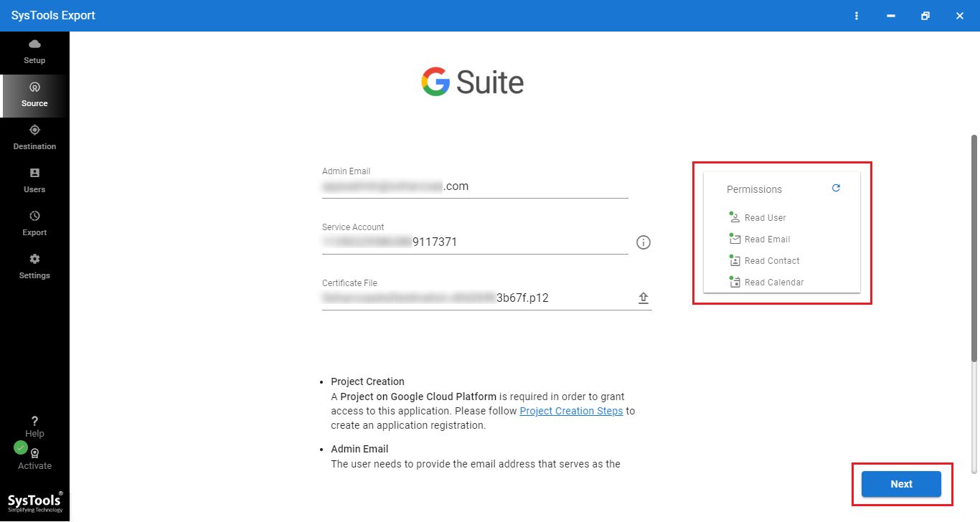
Task: Switch to the Export step in sidebar
Action: pos(34,224)
